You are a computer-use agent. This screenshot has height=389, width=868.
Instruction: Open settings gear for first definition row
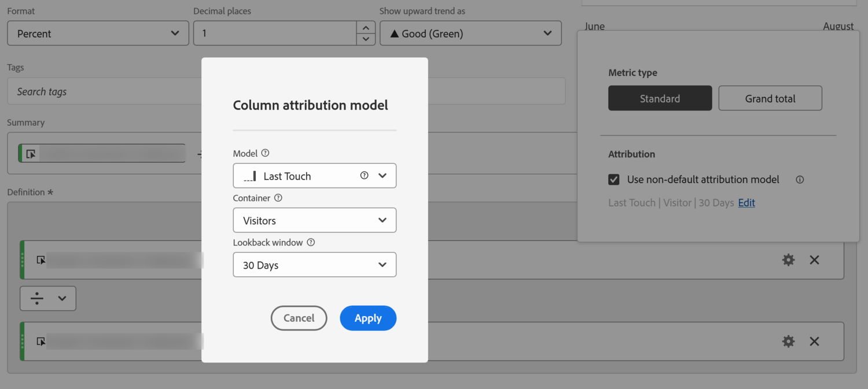click(788, 260)
